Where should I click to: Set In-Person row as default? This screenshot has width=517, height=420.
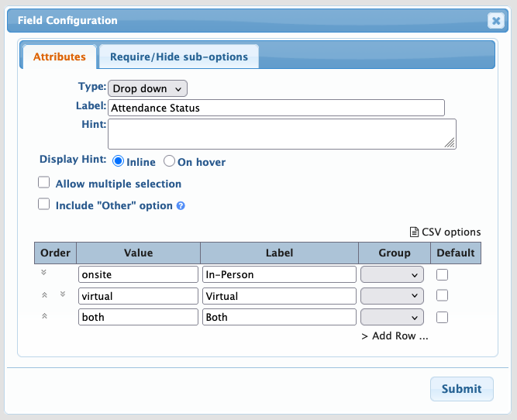click(442, 274)
